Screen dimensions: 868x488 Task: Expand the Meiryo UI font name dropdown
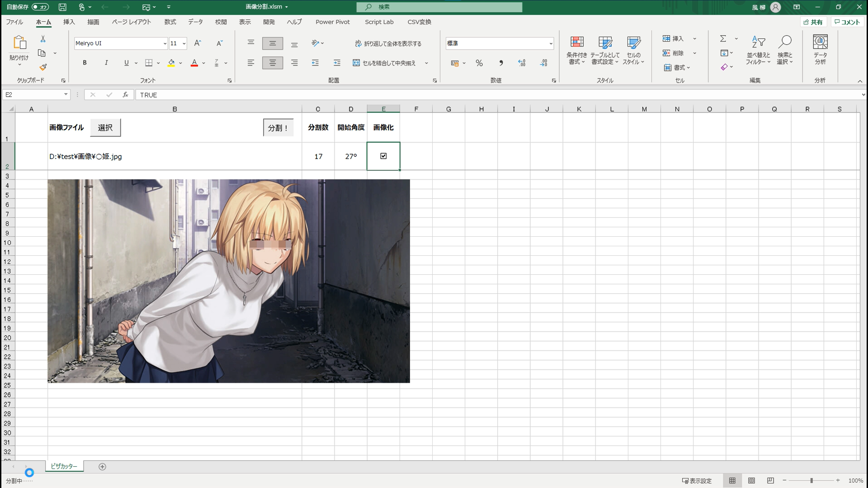[165, 43]
